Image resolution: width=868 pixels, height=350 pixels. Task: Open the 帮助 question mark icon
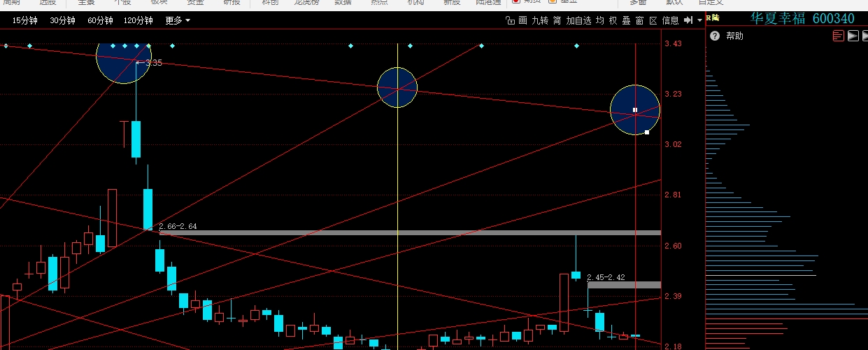click(x=714, y=36)
